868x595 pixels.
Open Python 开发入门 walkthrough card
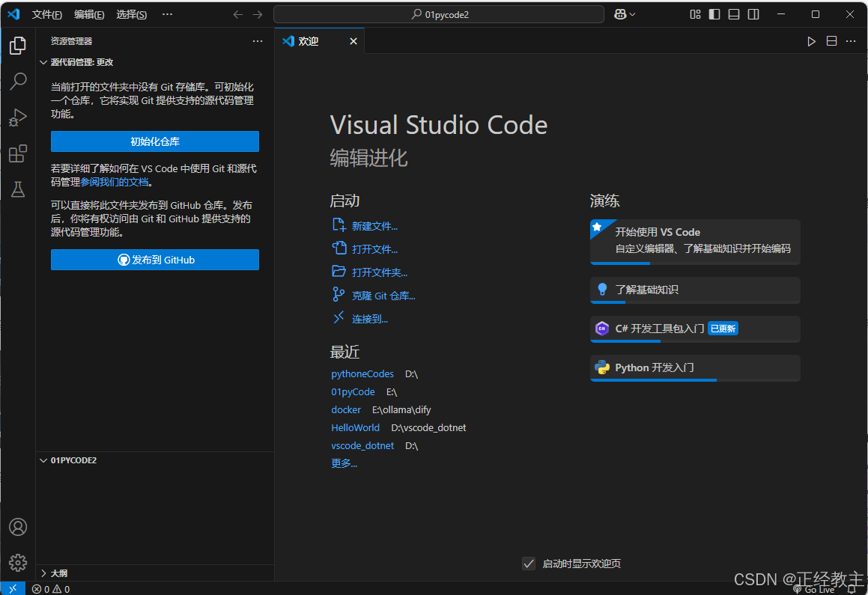tap(695, 367)
